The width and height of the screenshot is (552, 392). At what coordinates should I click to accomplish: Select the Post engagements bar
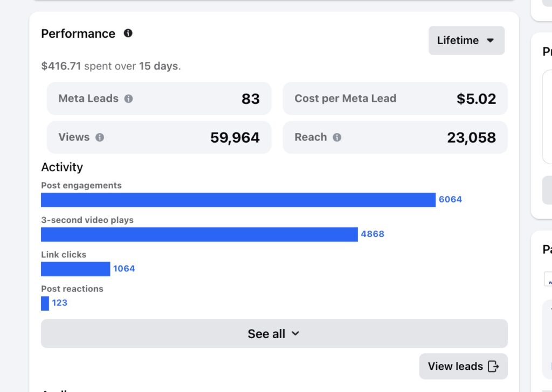pos(237,199)
